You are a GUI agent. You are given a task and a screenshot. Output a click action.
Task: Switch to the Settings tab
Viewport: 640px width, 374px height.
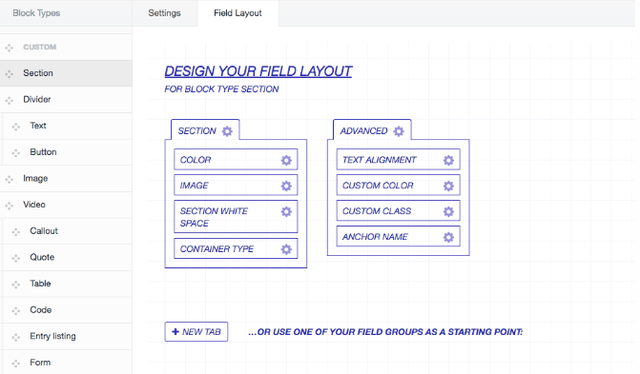164,13
